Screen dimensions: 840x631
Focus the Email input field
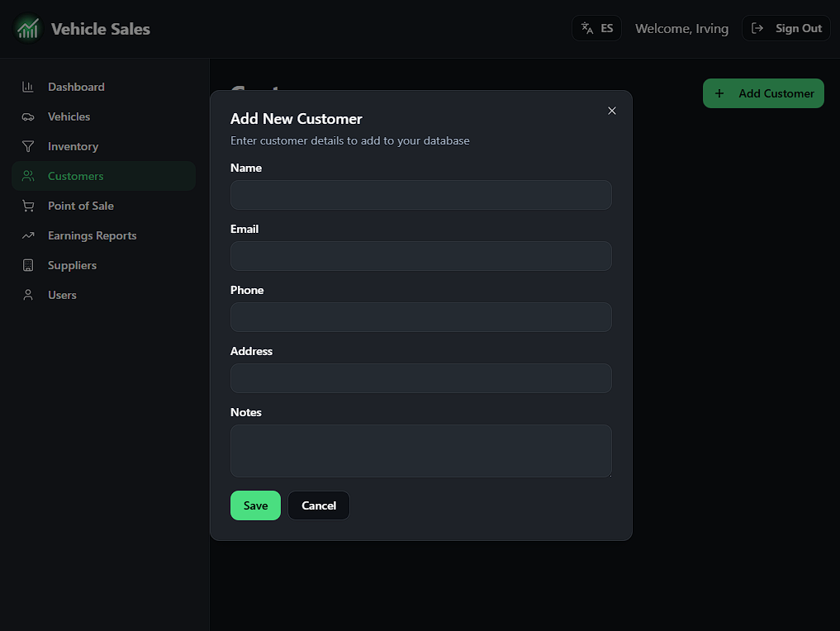(x=421, y=256)
